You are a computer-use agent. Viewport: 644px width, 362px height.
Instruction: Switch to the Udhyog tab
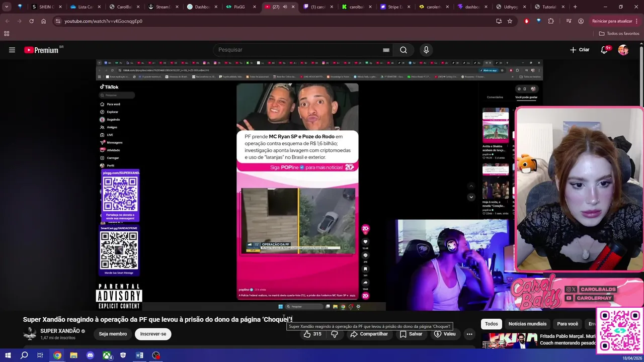[511, 7]
